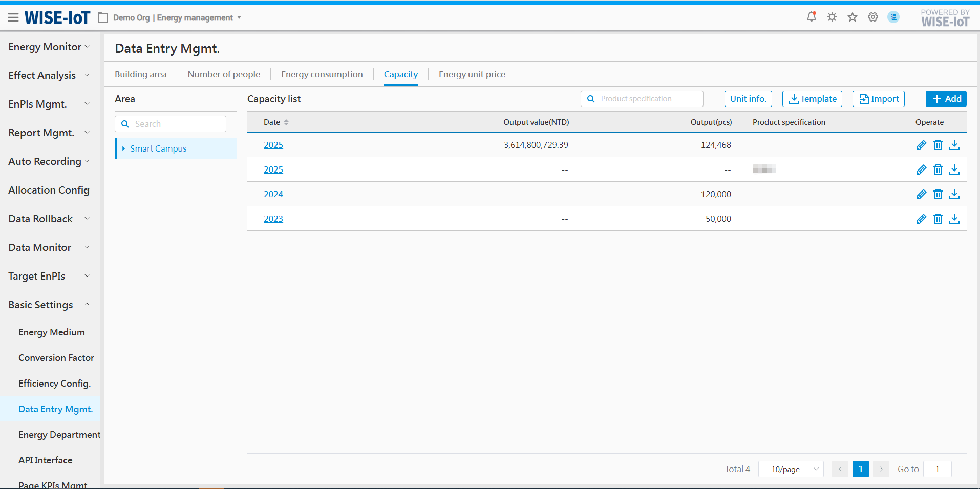Viewport: 980px width, 489px height.
Task: Open the notification bell icon
Action: [812, 17]
